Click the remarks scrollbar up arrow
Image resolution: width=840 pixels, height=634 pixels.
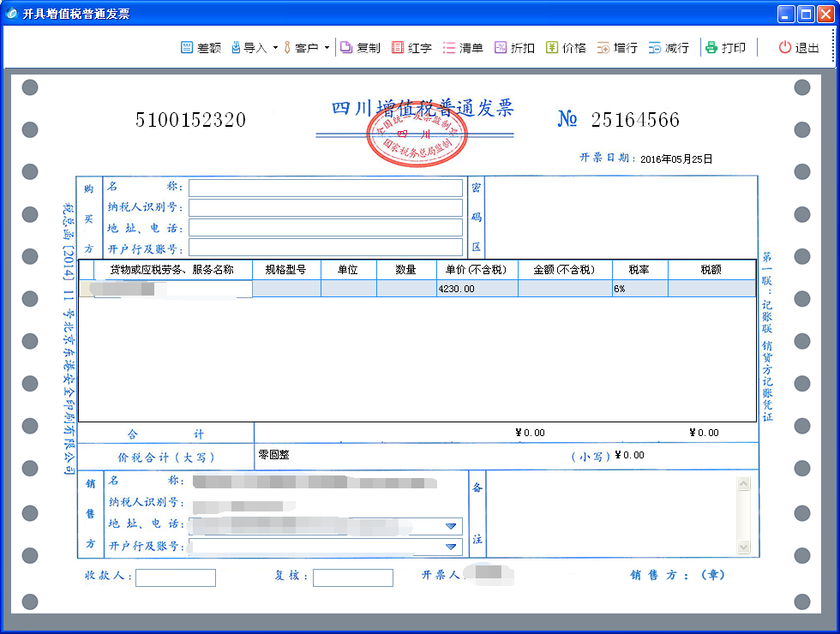[x=744, y=484]
